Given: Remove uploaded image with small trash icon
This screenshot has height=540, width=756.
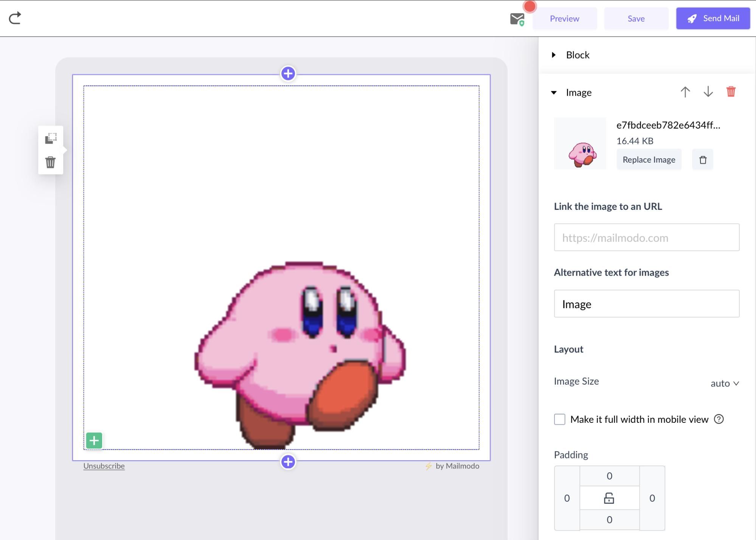Looking at the screenshot, I should point(703,160).
